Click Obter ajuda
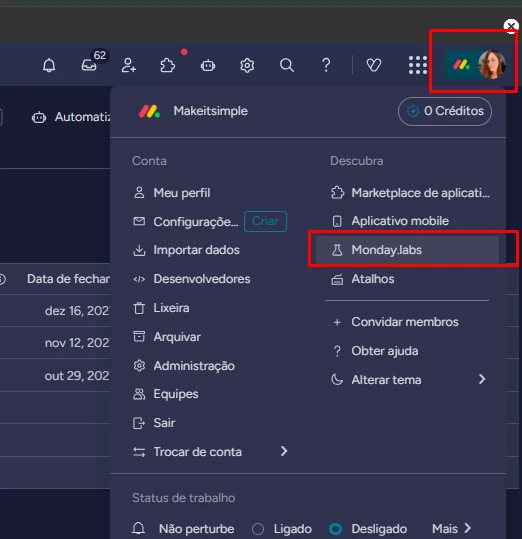Viewport: 522px width, 539px height. (375, 351)
